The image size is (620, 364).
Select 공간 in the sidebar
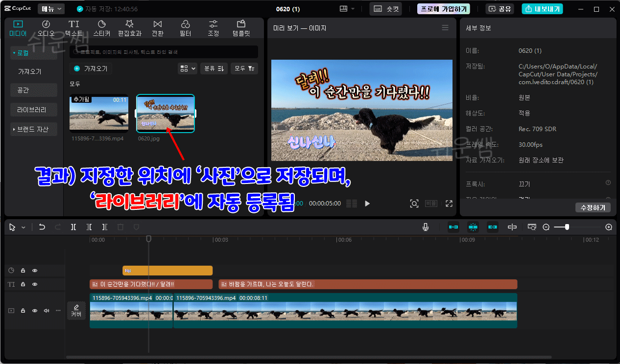[34, 90]
